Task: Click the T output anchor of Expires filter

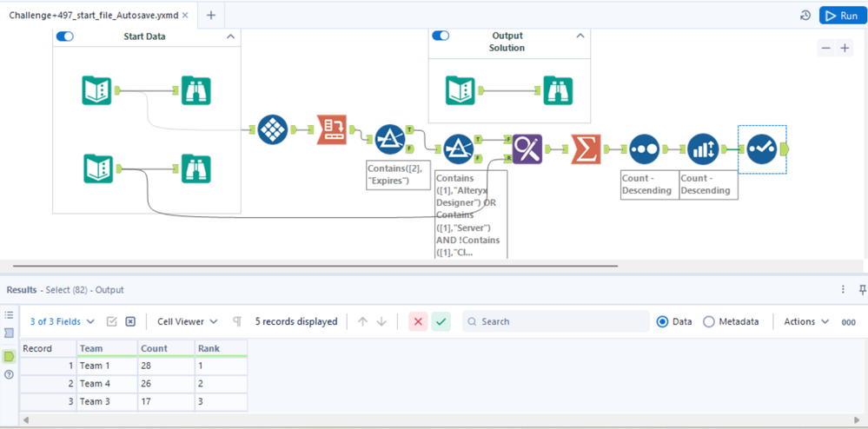Action: (x=409, y=129)
